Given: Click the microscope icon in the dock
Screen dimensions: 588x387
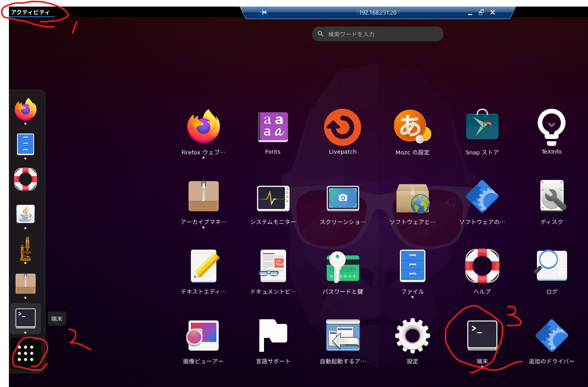Looking at the screenshot, I should click(x=26, y=249).
